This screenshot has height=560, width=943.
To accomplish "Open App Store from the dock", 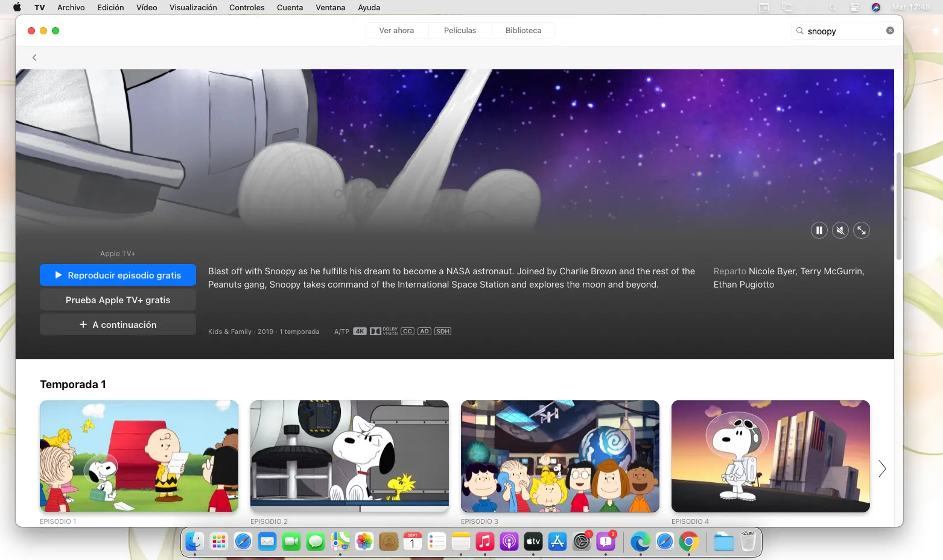I will tap(557, 541).
